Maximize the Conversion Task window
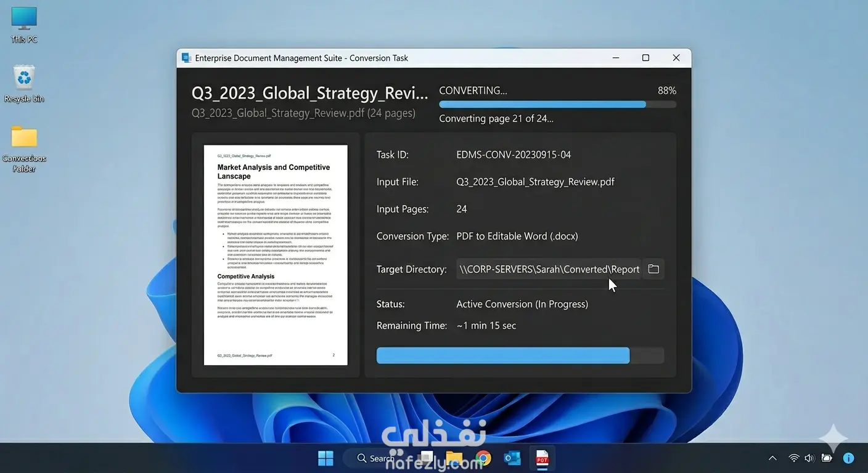The height and width of the screenshot is (473, 868). click(x=645, y=58)
